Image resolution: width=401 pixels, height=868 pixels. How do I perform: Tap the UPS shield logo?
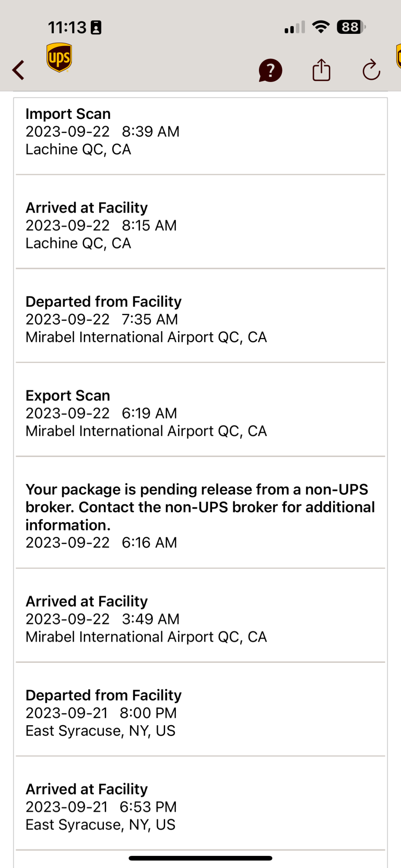[x=59, y=57]
